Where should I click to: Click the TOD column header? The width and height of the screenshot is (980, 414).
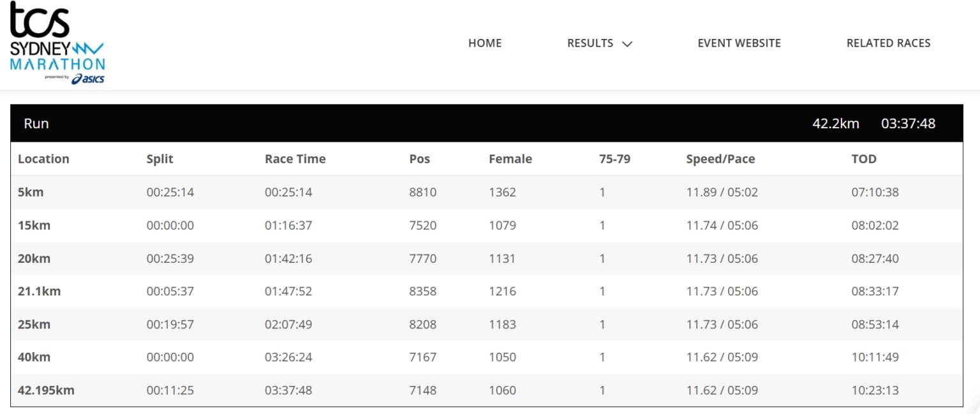(864, 159)
